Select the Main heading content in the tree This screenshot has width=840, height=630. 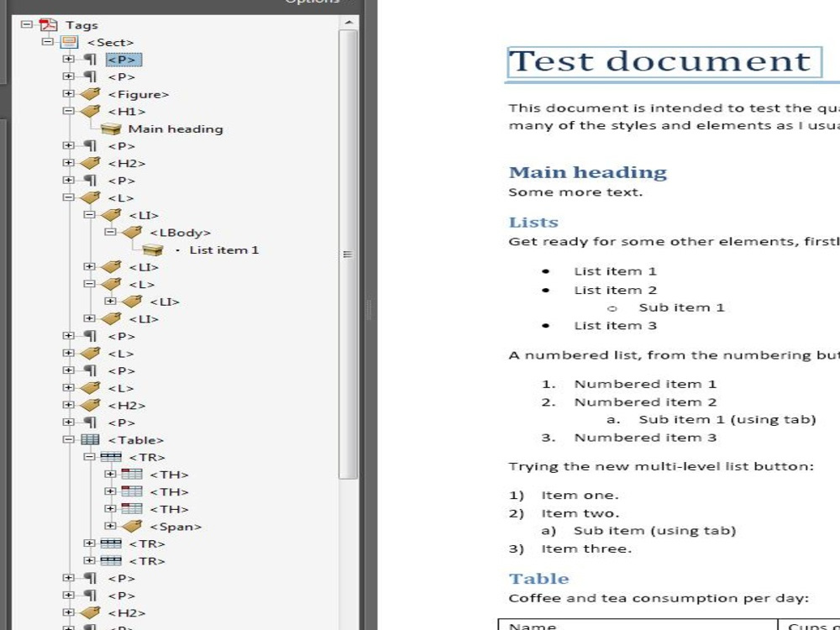click(176, 129)
